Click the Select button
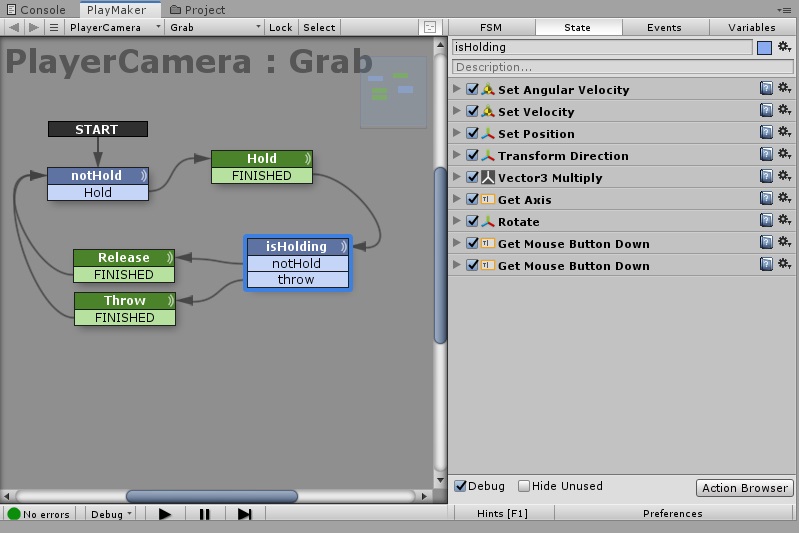This screenshot has width=799, height=533. pyautogui.click(x=319, y=28)
